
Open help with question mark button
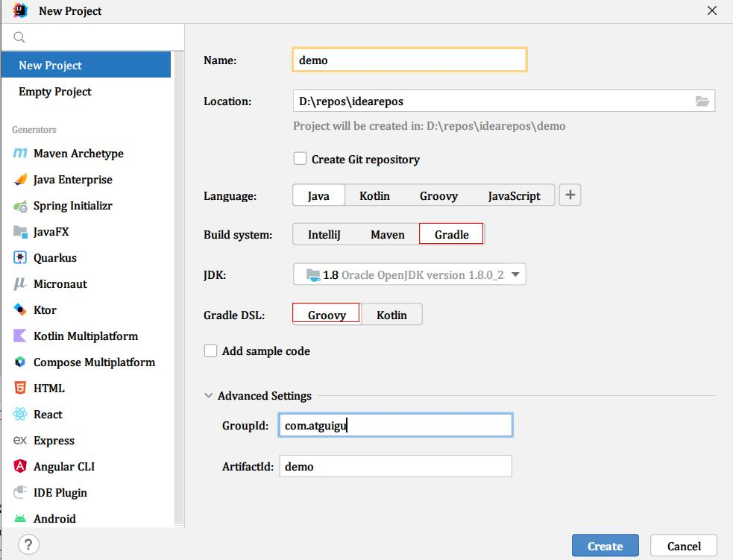click(28, 544)
